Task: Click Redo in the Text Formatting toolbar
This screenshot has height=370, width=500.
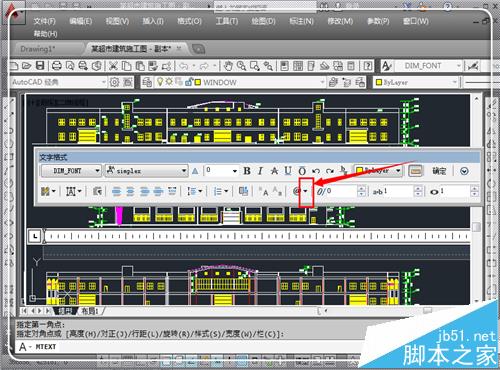Action: click(330, 171)
